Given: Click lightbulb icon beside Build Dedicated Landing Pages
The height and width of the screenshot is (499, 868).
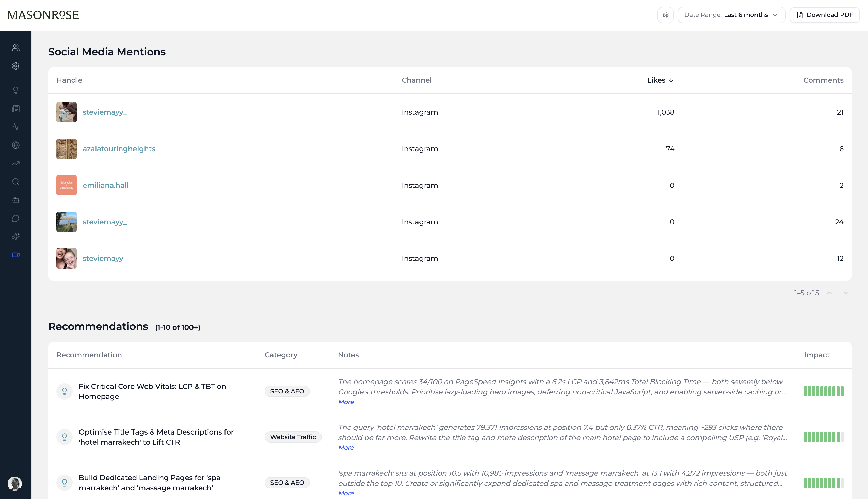Looking at the screenshot, I should point(65,483).
